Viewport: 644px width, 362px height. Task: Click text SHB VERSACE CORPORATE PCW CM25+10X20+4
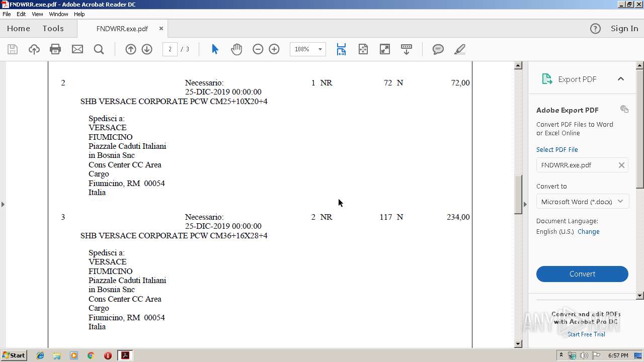pos(174,102)
